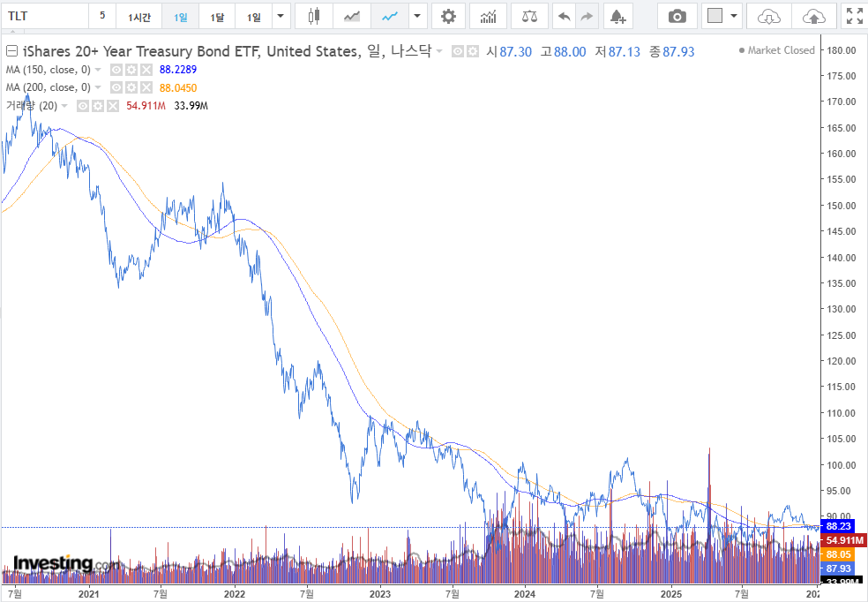Select the highlighted 1일 interval
Screen dimensions: 868x602
click(x=181, y=16)
